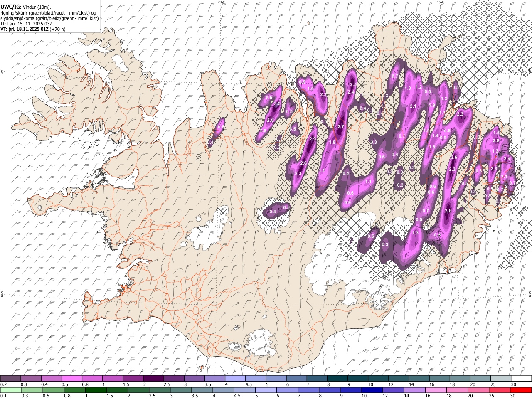Click the '30' label under the upper legend
Image resolution: width=532 pixels, height=399 pixels.
[513, 384]
